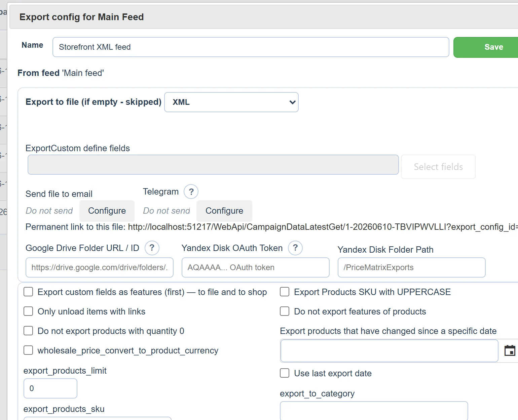Click the 'Export to file (if empty - skipped)' label
This screenshot has width=518, height=420.
(94, 102)
